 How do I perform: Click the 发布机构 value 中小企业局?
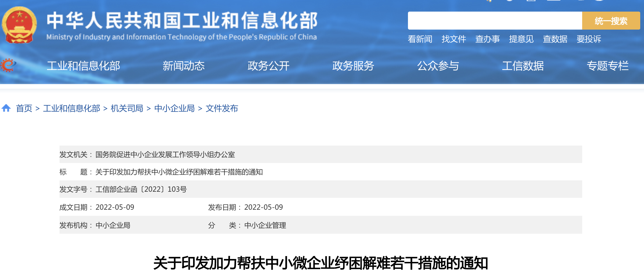(113, 225)
